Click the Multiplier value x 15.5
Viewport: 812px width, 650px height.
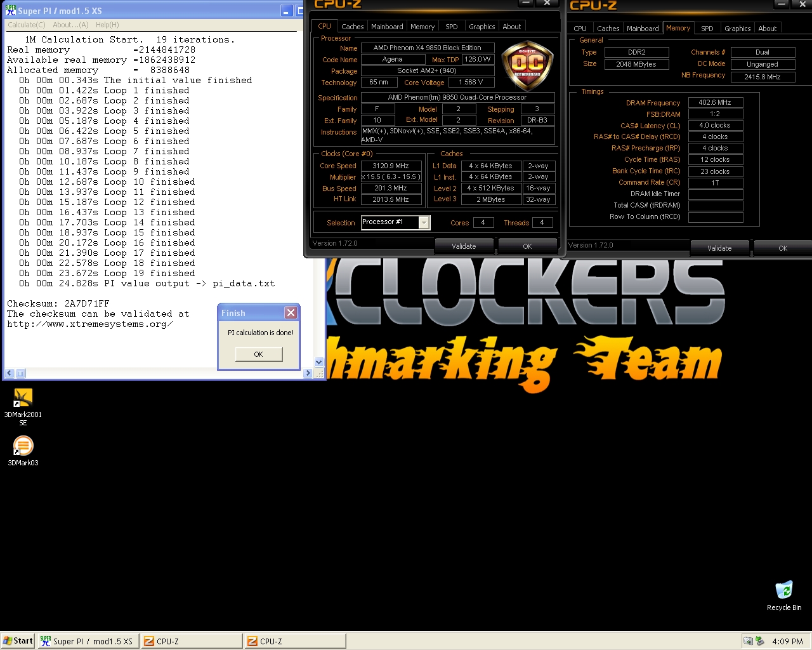pos(391,177)
